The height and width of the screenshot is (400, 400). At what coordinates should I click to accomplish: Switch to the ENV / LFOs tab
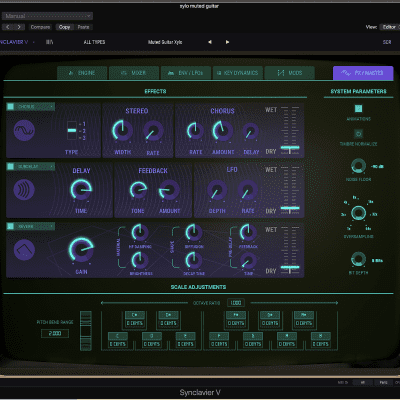click(x=186, y=73)
